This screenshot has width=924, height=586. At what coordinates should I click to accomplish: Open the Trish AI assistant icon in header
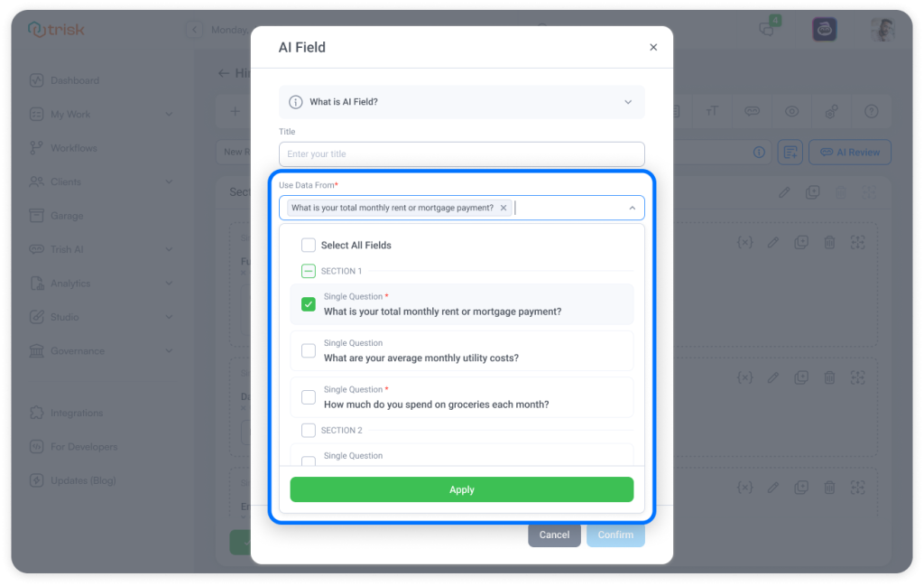tap(825, 29)
